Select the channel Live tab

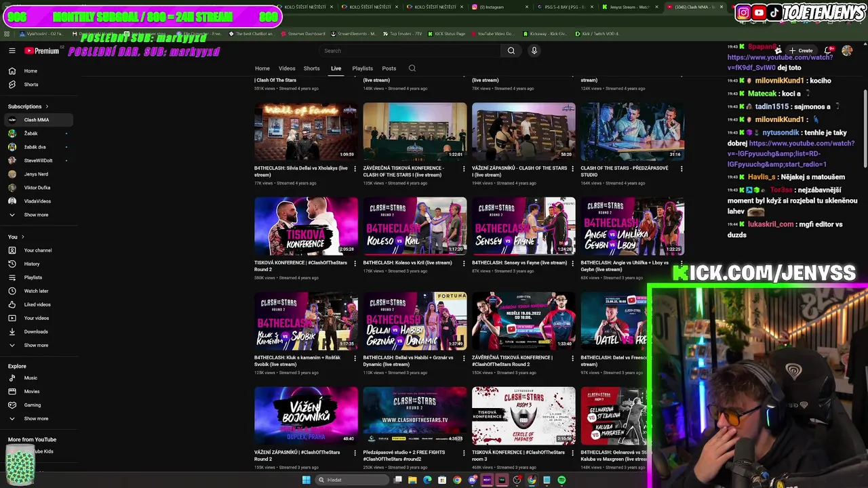click(x=336, y=68)
